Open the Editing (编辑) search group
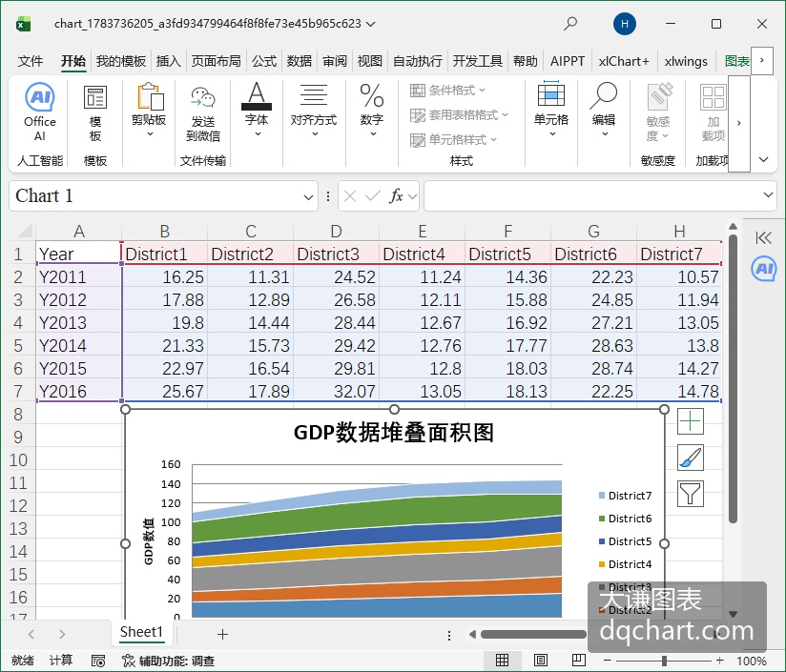This screenshot has height=672, width=786. [604, 109]
